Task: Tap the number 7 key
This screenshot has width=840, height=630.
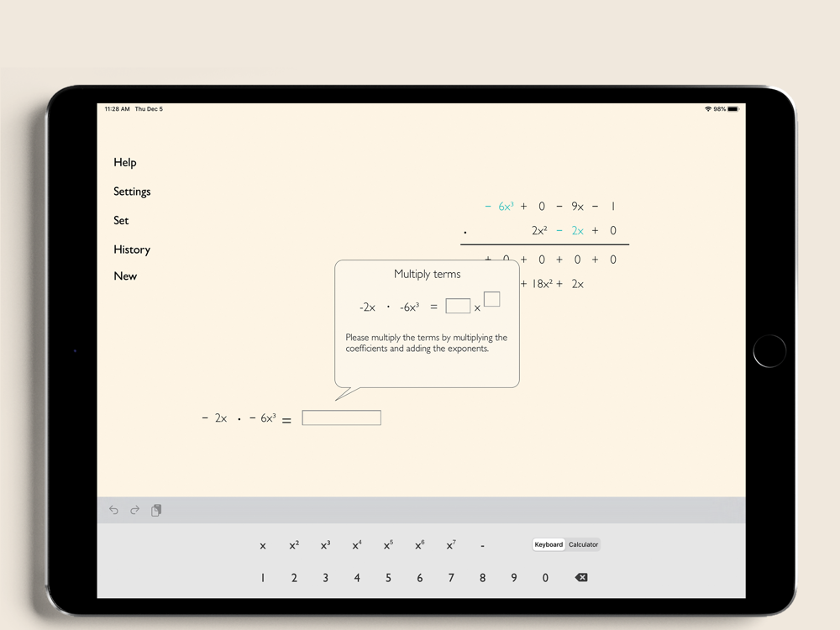Action: [x=451, y=578]
